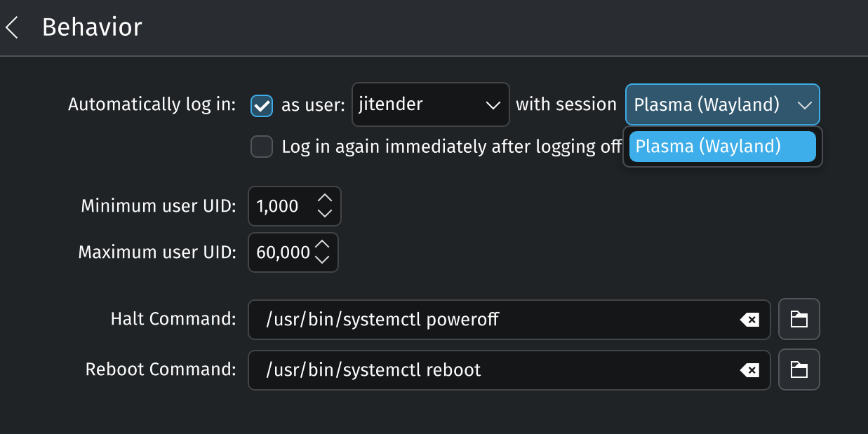868x434 pixels.
Task: Open the auto-login user dropdown
Action: [x=430, y=105]
